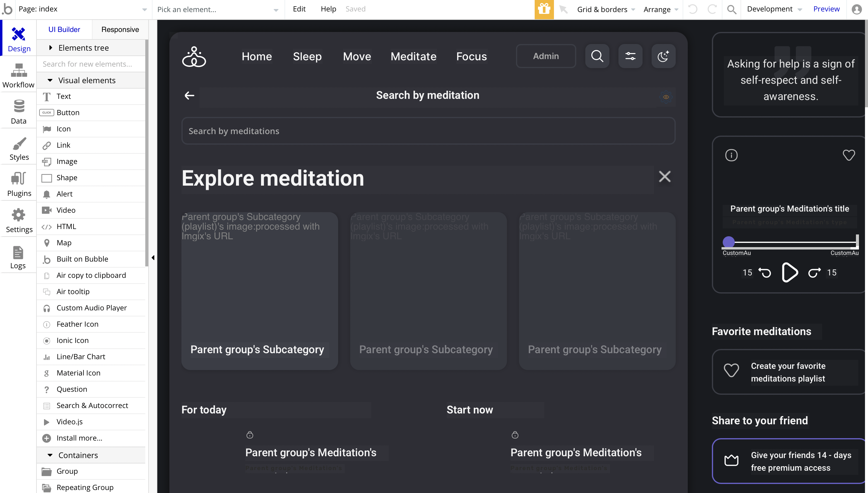Click the filter sliders icon in the app header
The image size is (868, 493).
point(630,56)
